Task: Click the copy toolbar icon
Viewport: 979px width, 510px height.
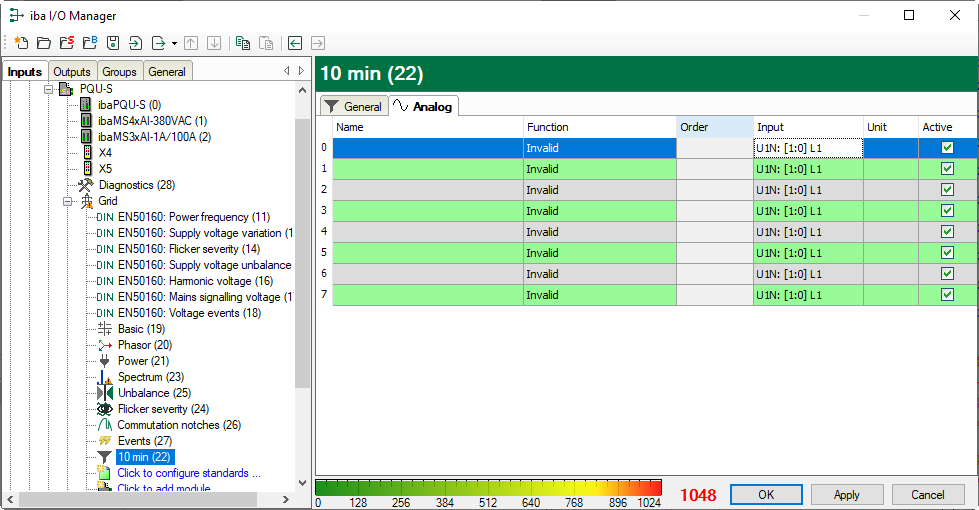Action: point(243,43)
